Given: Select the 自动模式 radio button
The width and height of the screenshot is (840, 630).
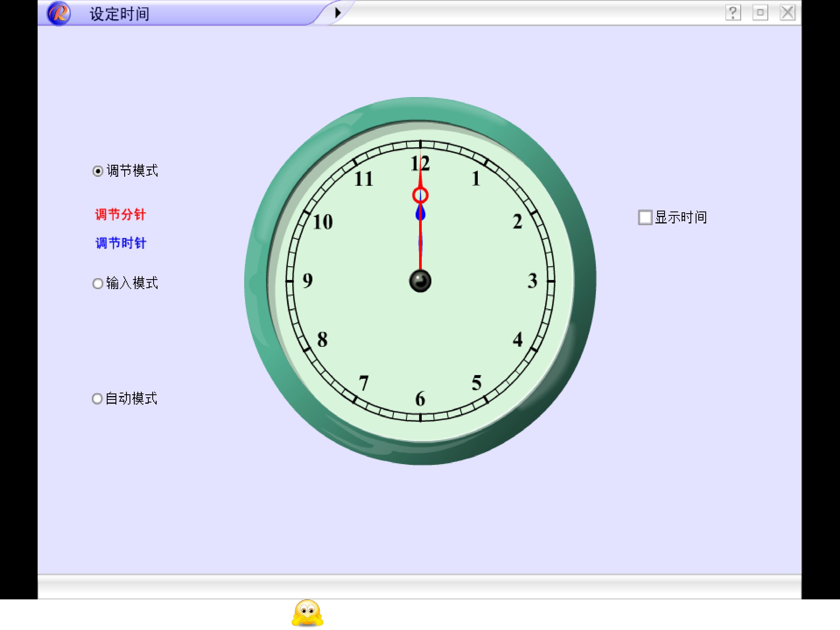Looking at the screenshot, I should tap(97, 399).
